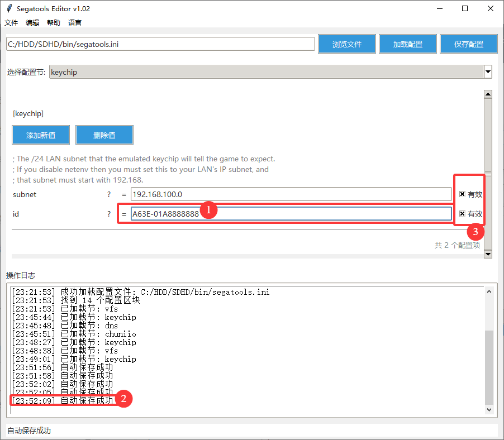
Task: Click the config panel vertical scrollbar thumb
Action: [x=488, y=174]
